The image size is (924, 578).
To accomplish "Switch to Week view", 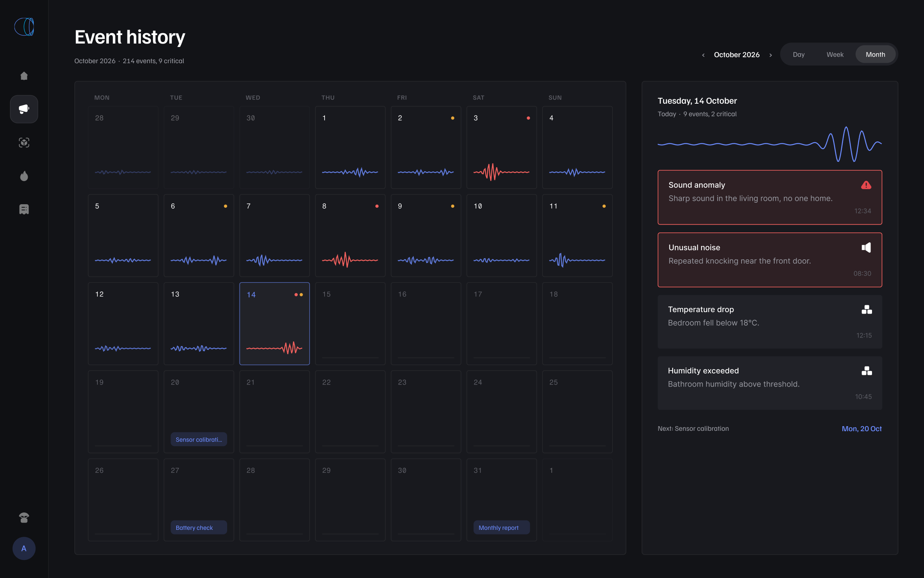I will [x=835, y=54].
